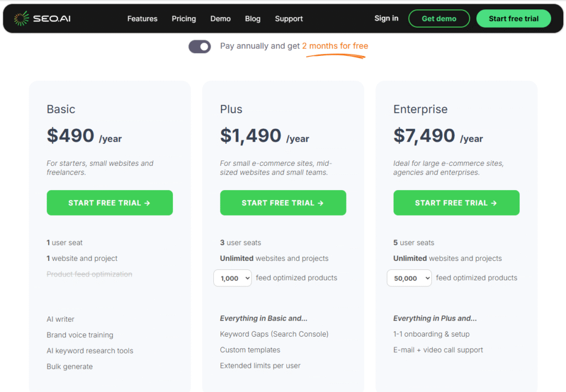Click the strikethrough Product feed optimization text
The width and height of the screenshot is (566, 392).
coord(90,274)
